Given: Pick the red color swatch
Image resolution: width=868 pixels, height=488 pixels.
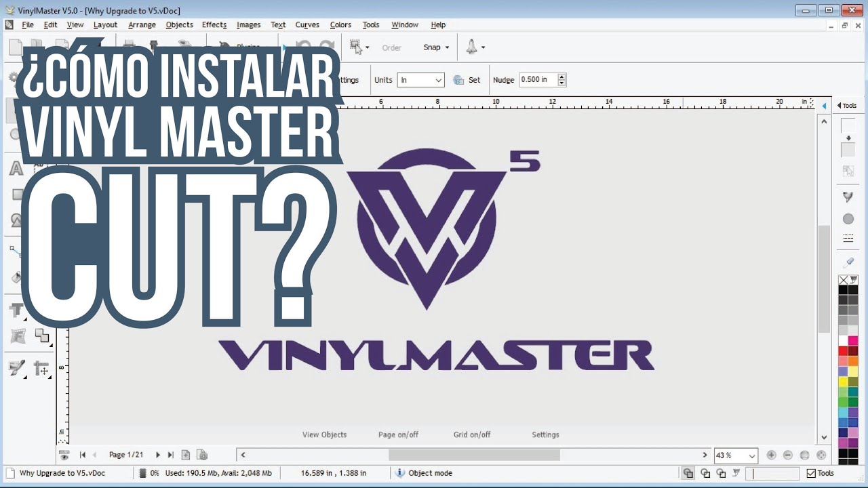Looking at the screenshot, I should 843,351.
